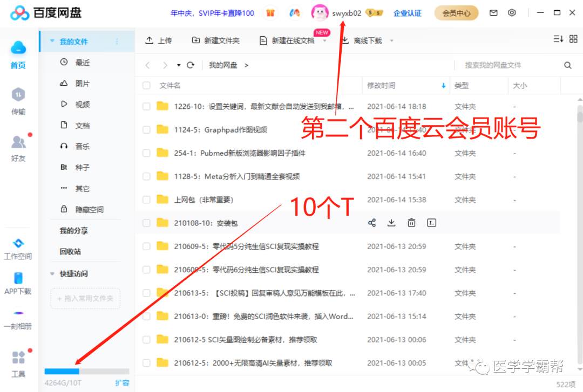Viewport: 583px width, 392px height.
Task: Check the 210108-10 安装包 checkbox
Action: [146, 223]
